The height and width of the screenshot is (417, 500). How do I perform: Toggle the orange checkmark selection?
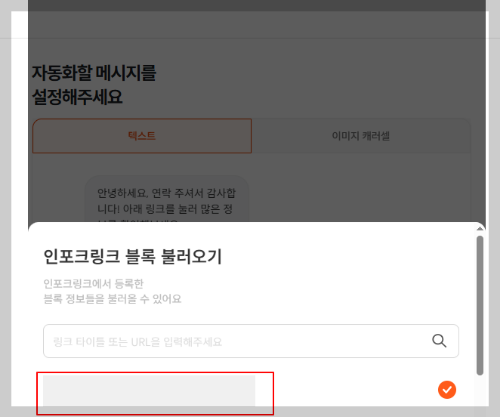click(x=447, y=390)
